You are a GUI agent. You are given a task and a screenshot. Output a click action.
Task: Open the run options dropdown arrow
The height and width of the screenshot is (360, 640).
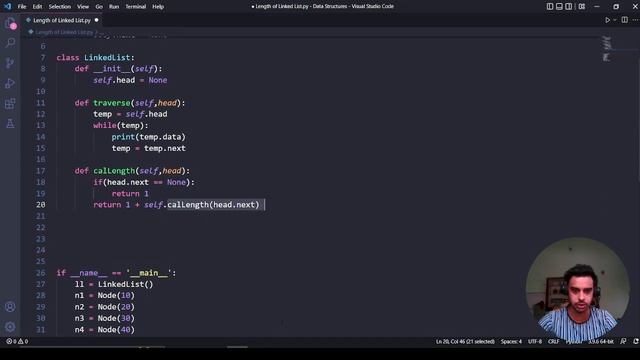[x=615, y=20]
